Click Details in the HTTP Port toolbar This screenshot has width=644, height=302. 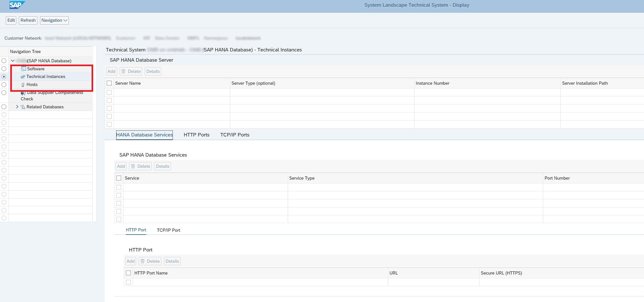click(x=172, y=261)
